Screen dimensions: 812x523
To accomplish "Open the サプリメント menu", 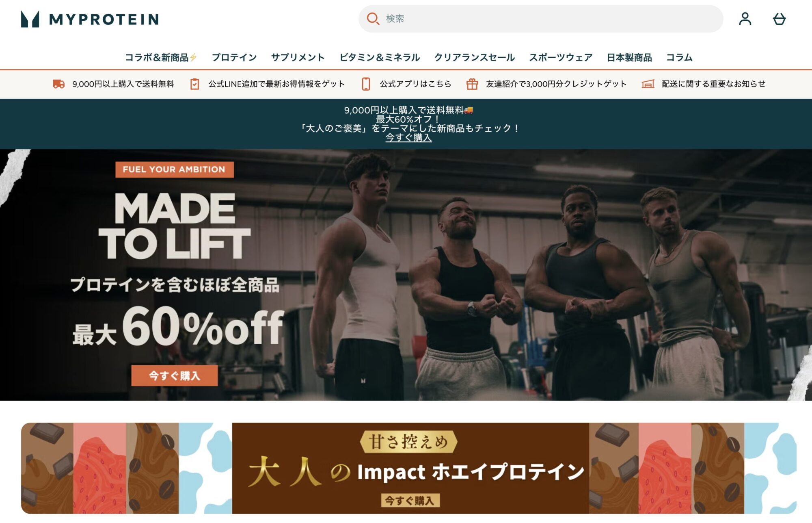I will tap(298, 58).
